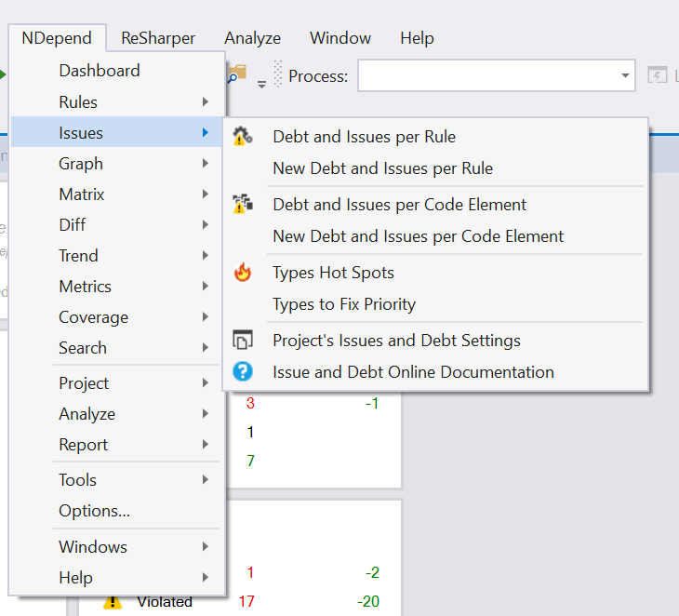679x616 pixels.
Task: Open the Help submenu at the menu bottom
Action: pyautogui.click(x=116, y=578)
